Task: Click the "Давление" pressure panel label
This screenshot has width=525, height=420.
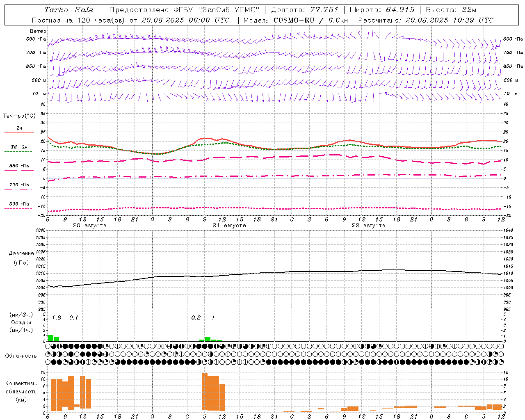Action: (x=21, y=253)
